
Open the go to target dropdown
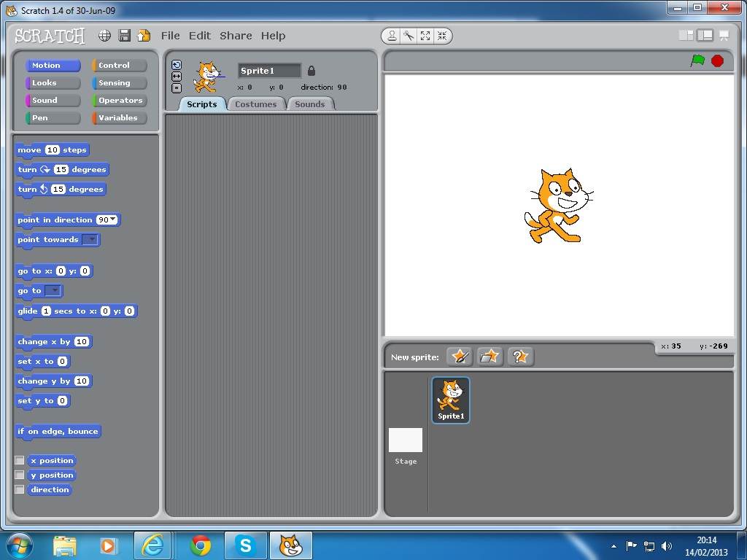coord(53,291)
